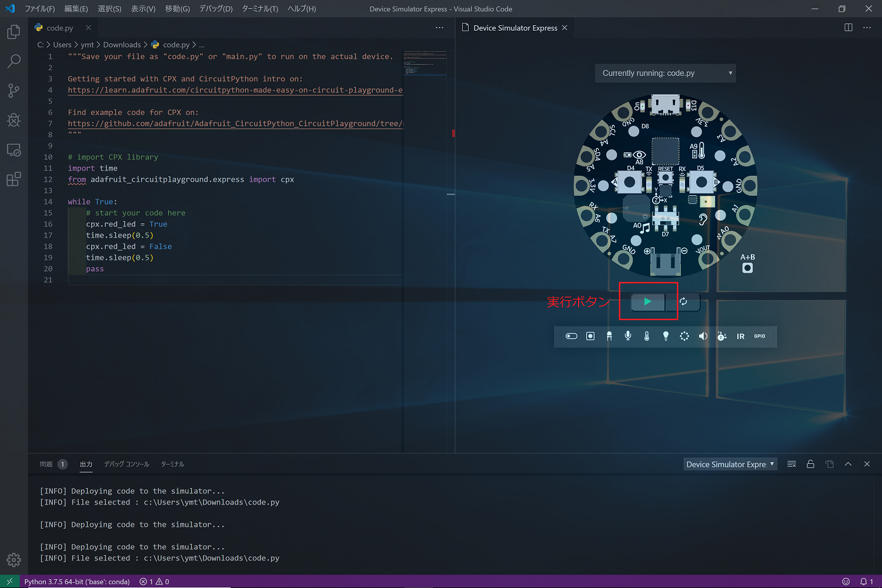
Task: Open more actions for simulator editor group
Action: pos(867,28)
